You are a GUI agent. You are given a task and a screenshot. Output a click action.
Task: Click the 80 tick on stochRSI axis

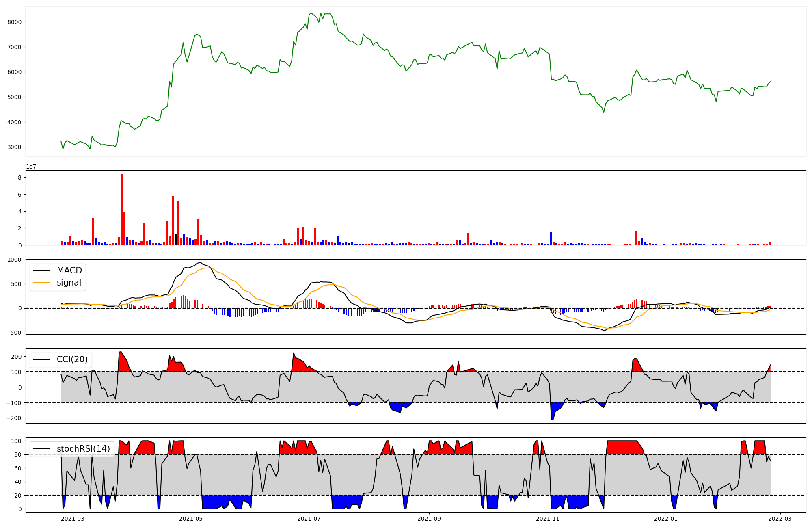pos(18,454)
